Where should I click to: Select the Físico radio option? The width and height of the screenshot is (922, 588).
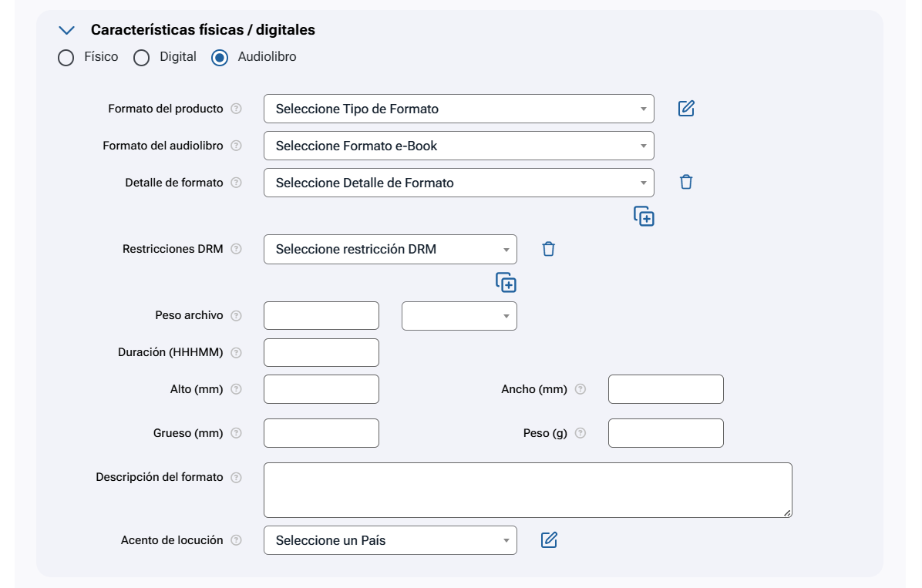pos(66,58)
